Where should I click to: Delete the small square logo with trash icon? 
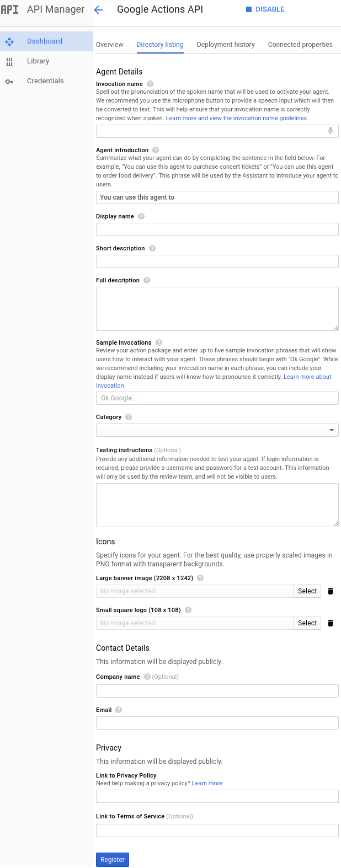[331, 623]
